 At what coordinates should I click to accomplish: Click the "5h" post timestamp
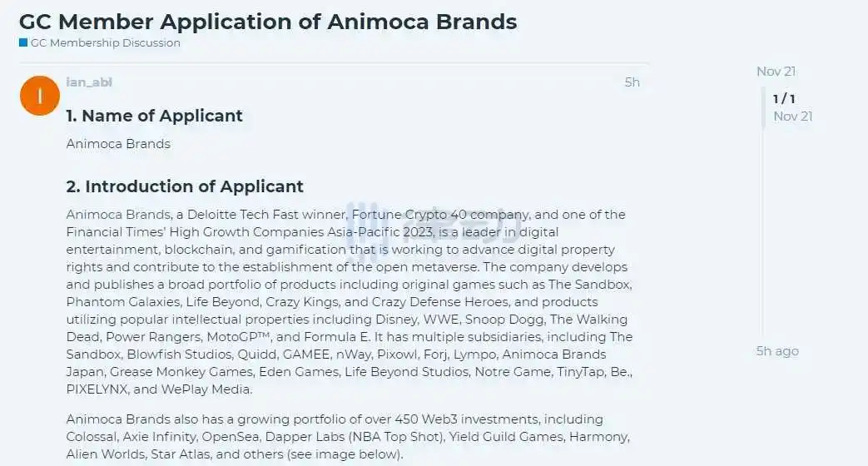click(632, 82)
